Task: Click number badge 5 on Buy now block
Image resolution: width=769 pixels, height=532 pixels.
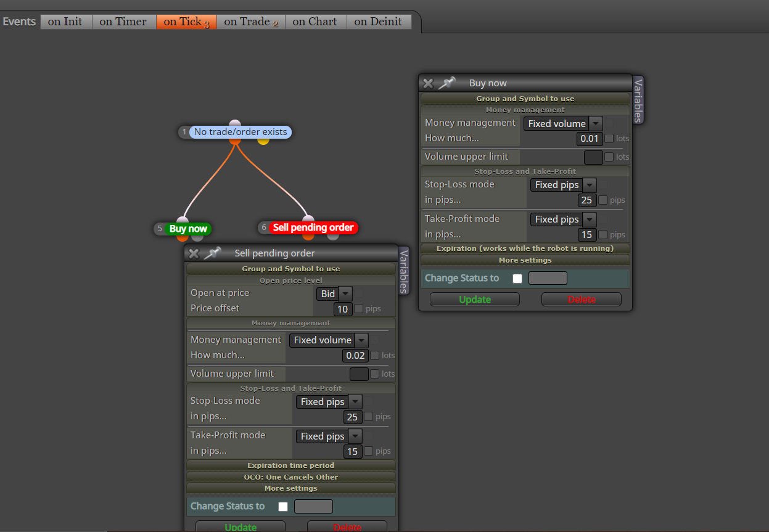Action: (160, 229)
